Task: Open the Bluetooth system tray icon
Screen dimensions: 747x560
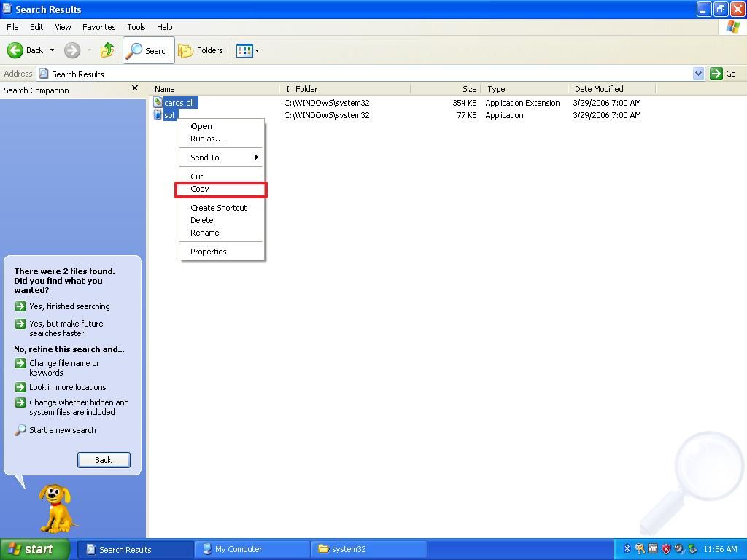Action: tap(627, 548)
